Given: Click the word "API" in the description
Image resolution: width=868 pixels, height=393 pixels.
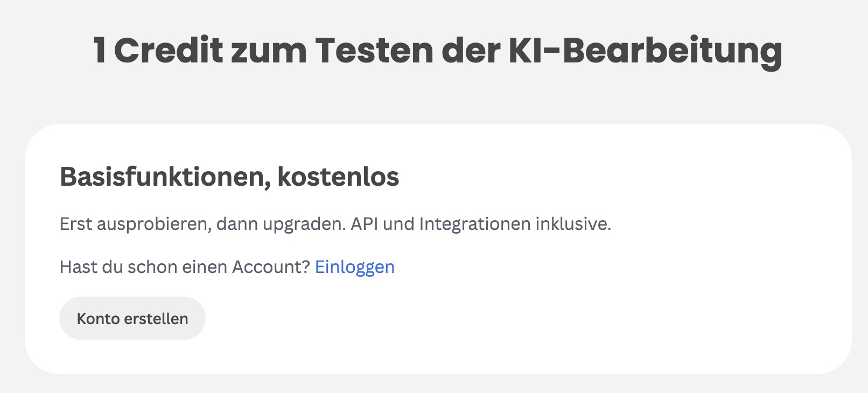Looking at the screenshot, I should point(365,224).
